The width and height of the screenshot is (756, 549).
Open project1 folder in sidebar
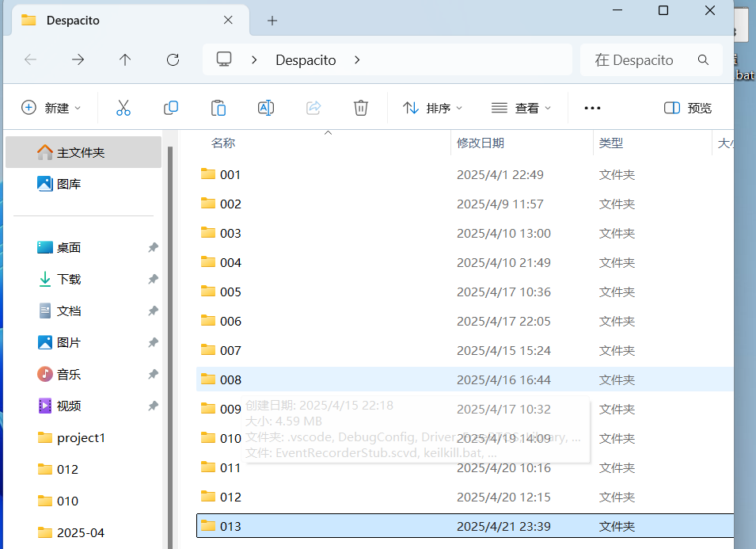point(83,437)
